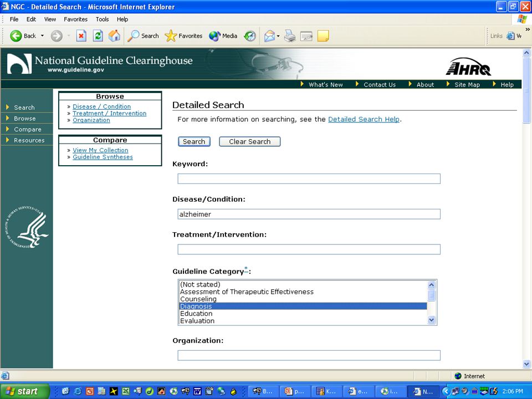Viewport: 532px width, 399px height.
Task: Click the padlock icon in Quick Launch
Action: click(233, 391)
